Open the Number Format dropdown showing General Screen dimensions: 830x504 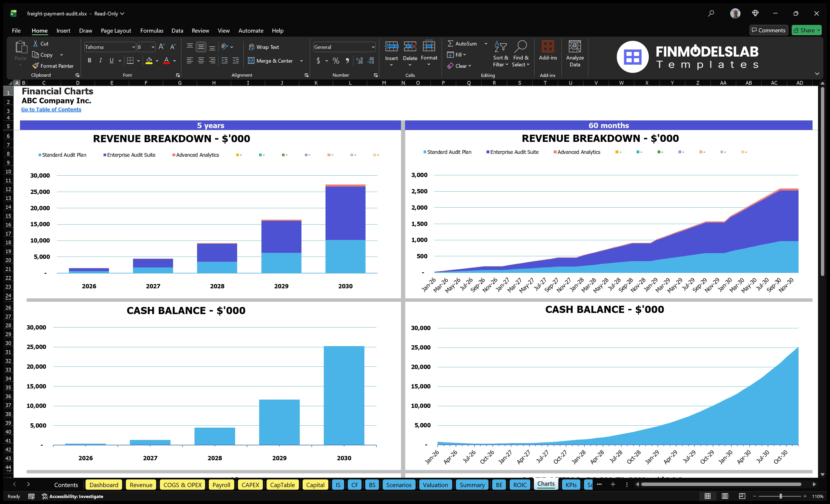point(344,47)
